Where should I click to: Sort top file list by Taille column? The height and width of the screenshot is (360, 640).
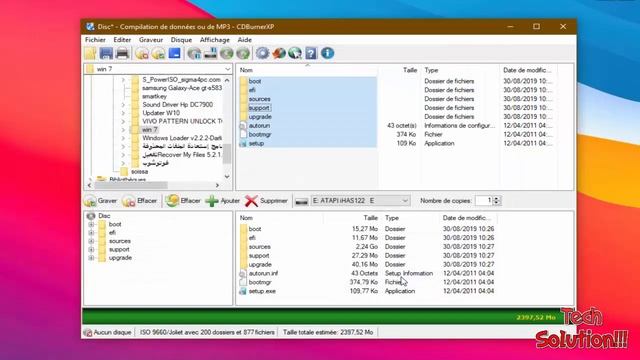point(410,70)
